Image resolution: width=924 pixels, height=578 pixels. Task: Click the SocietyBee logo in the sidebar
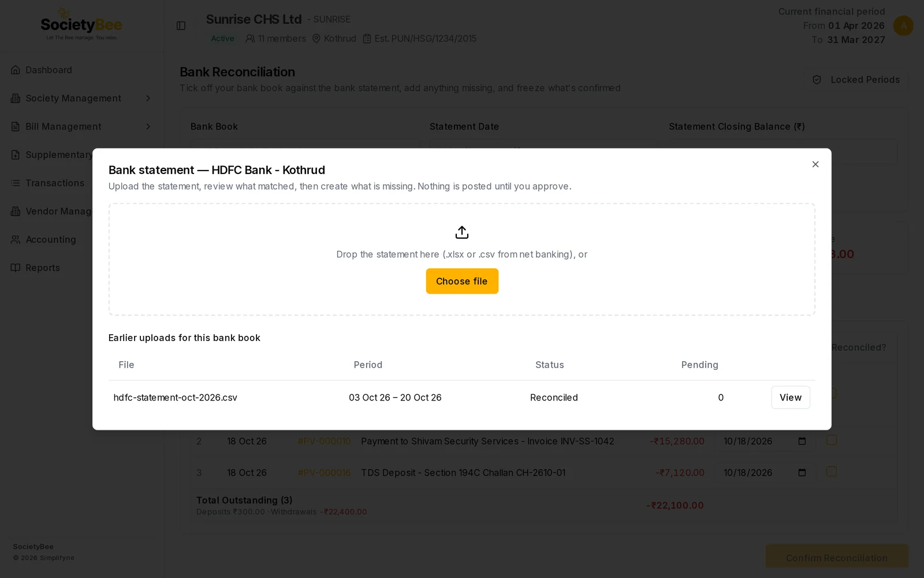tap(81, 24)
